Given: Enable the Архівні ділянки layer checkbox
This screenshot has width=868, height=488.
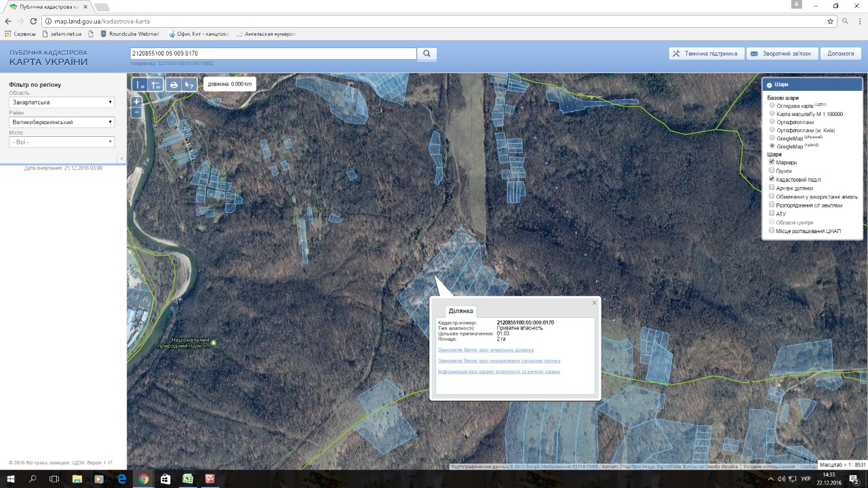Looking at the screenshot, I should click(x=772, y=188).
